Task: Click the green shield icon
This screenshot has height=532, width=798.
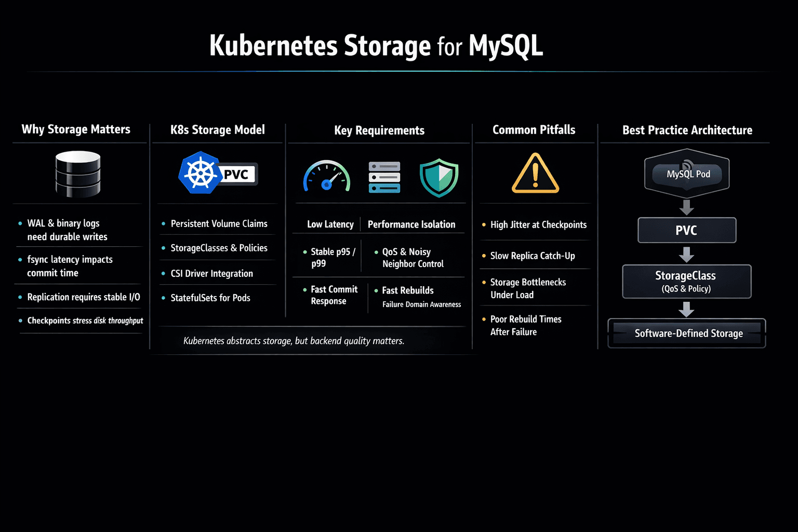Action: point(439,177)
